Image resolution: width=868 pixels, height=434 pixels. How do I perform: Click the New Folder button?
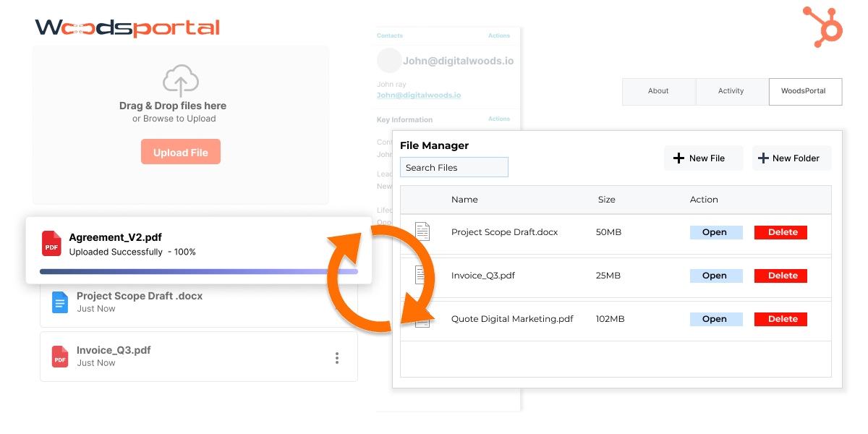click(x=791, y=158)
